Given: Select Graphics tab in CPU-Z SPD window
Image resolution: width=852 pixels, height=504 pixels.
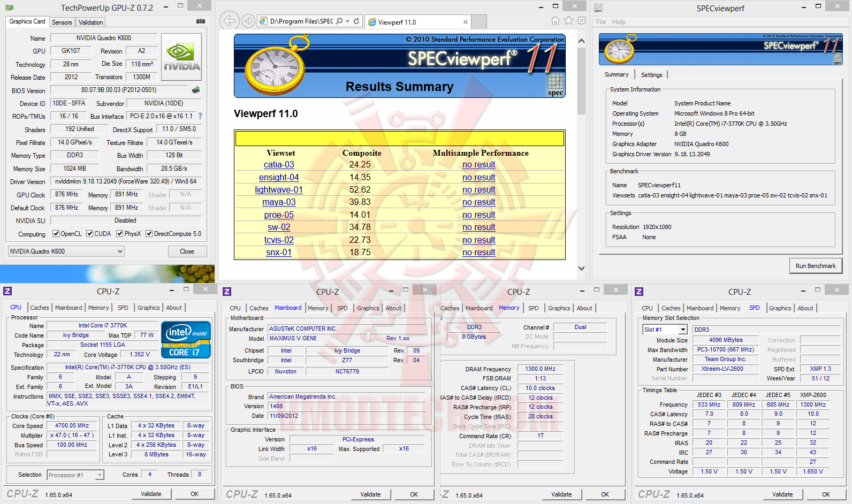Looking at the screenshot, I should 780,308.
